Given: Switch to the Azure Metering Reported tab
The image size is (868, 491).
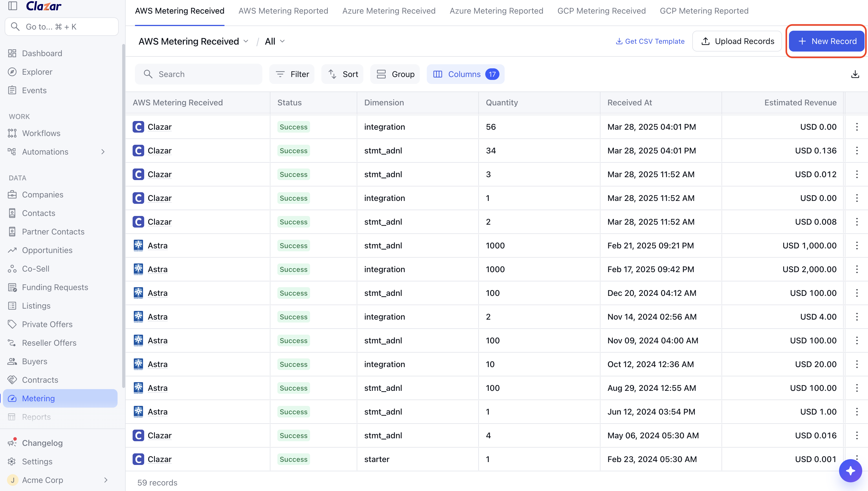Looking at the screenshot, I should (496, 11).
